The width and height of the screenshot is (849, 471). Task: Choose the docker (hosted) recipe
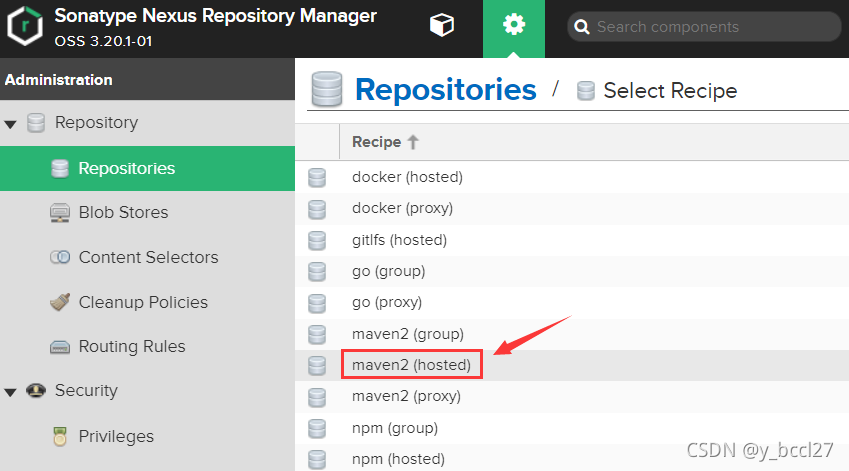click(407, 177)
